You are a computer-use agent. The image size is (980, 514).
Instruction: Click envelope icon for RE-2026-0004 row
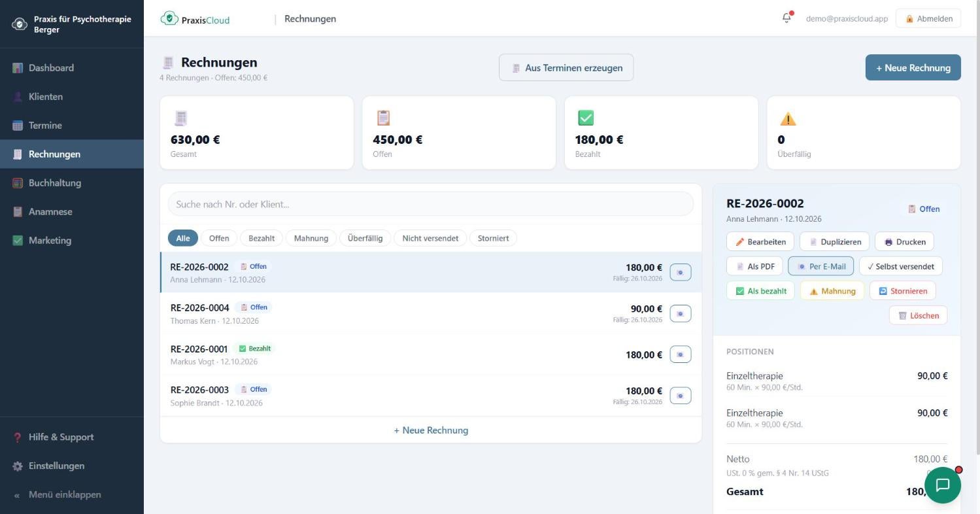tap(681, 314)
